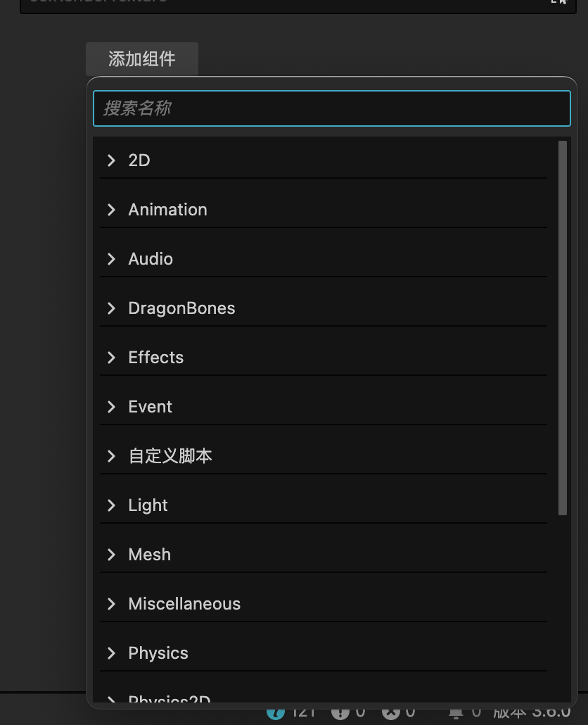Viewport: 588px width, 725px height.
Task: Select the Event category entry
Action: [x=150, y=407]
